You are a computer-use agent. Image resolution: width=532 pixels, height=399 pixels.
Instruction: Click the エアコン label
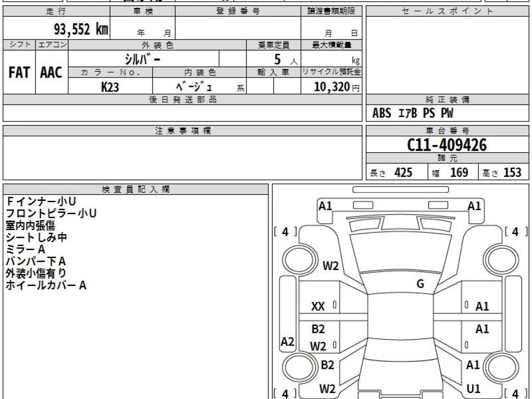tap(52, 45)
